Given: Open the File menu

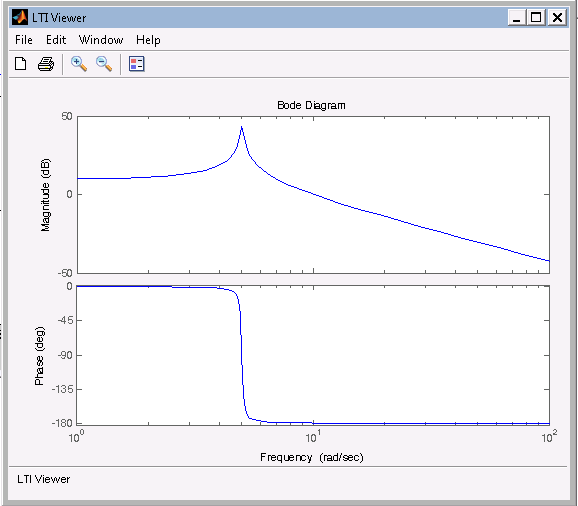Looking at the screenshot, I should tap(24, 40).
